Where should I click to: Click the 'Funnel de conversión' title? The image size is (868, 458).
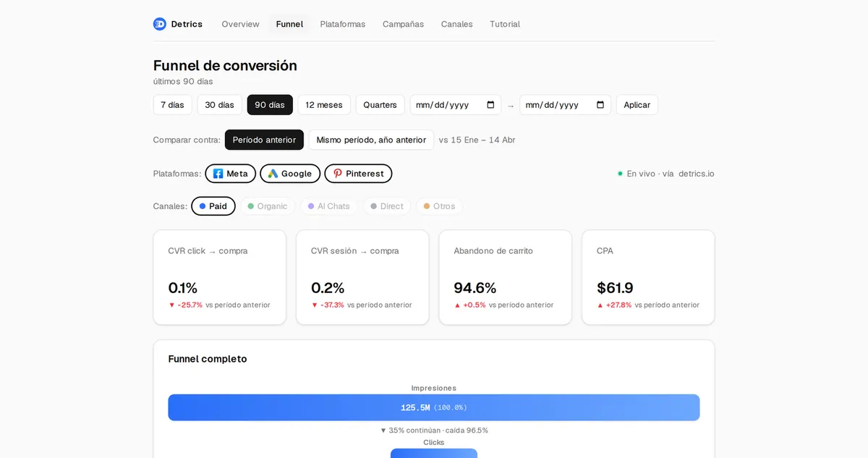pos(225,65)
